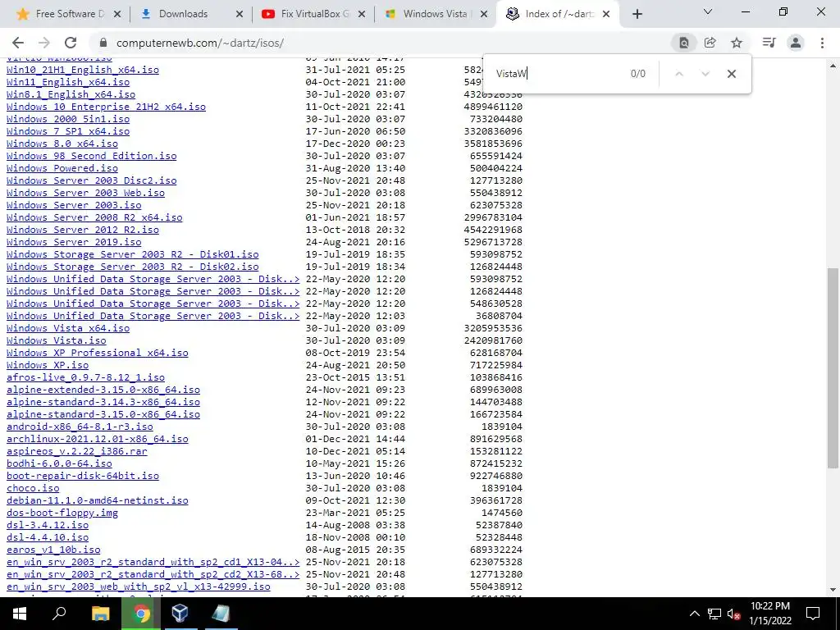Click into the find text field
This screenshot has height=630, width=840.
pos(557,74)
